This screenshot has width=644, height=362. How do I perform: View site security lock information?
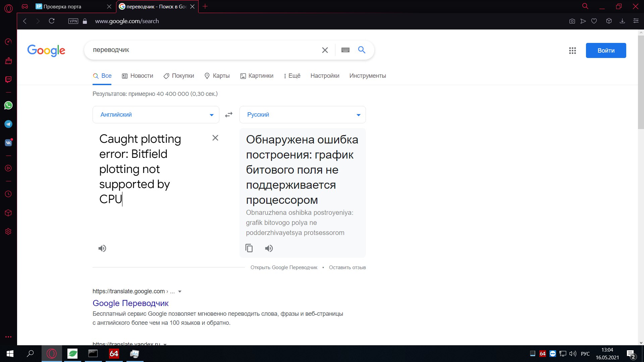coord(85,21)
